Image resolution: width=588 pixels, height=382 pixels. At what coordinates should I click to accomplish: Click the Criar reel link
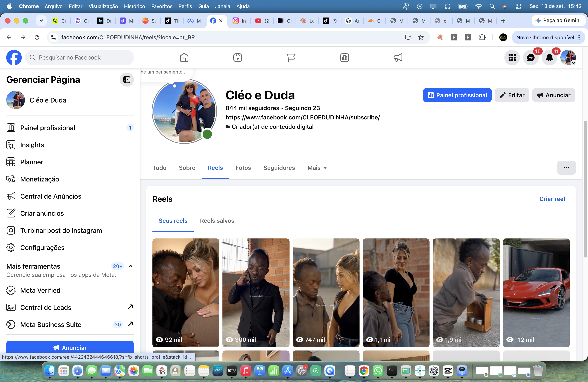coord(552,199)
